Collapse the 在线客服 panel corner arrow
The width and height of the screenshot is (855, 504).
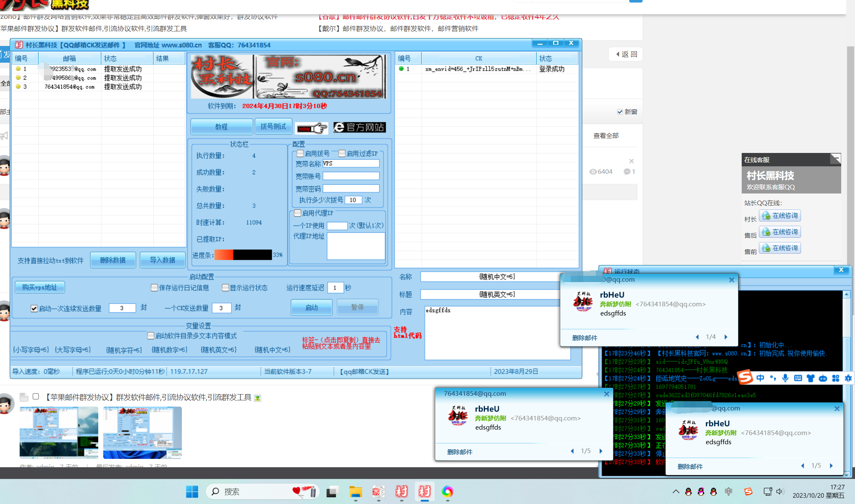pos(835,158)
